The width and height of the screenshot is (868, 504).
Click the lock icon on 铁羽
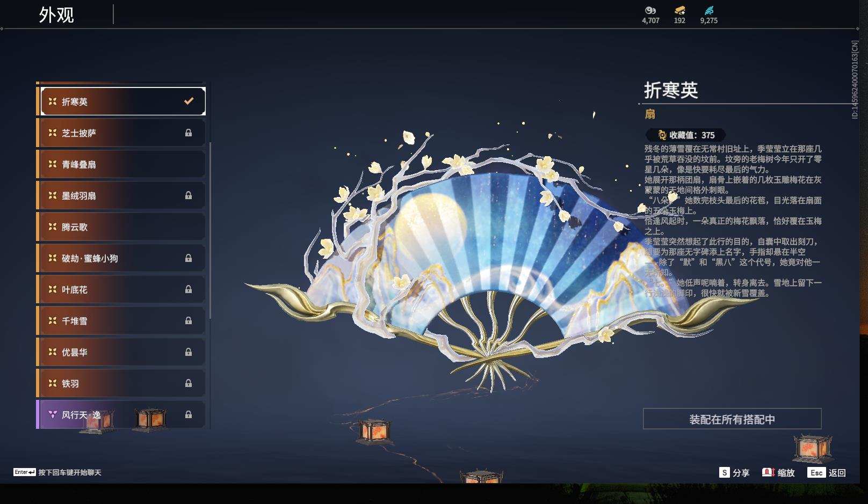[x=189, y=383]
